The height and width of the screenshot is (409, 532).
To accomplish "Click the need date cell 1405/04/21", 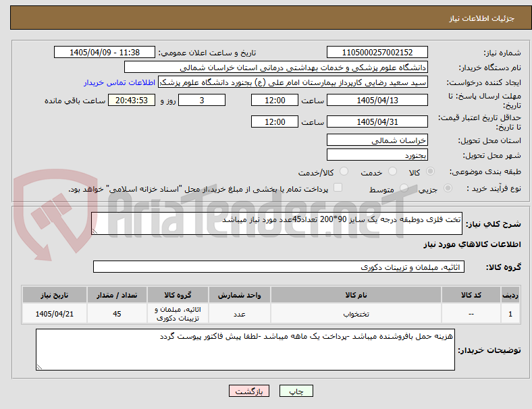I will [x=55, y=314].
